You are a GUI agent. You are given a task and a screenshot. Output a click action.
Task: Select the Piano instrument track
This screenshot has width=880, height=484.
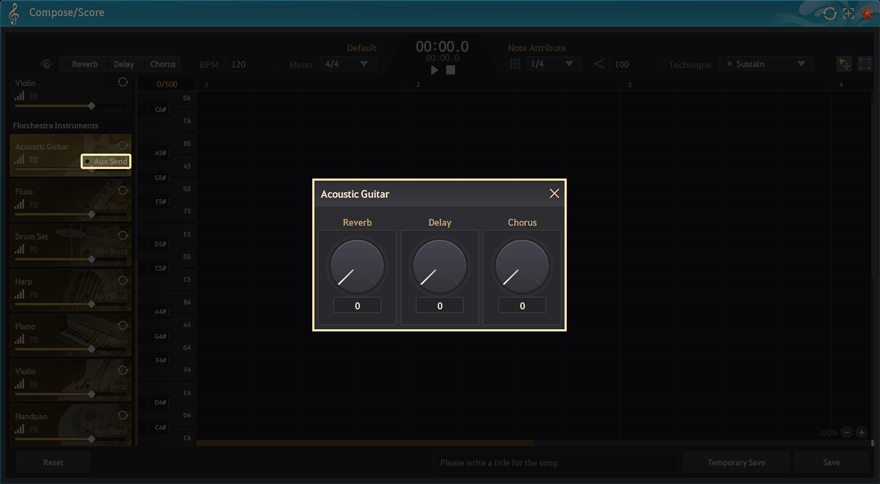(x=71, y=335)
